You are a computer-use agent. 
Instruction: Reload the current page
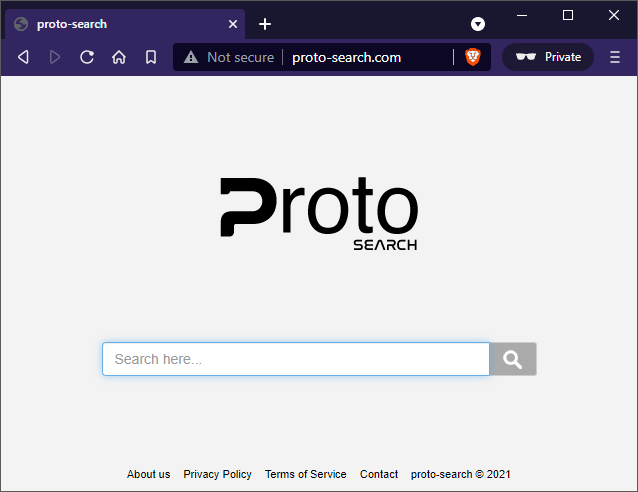87,57
